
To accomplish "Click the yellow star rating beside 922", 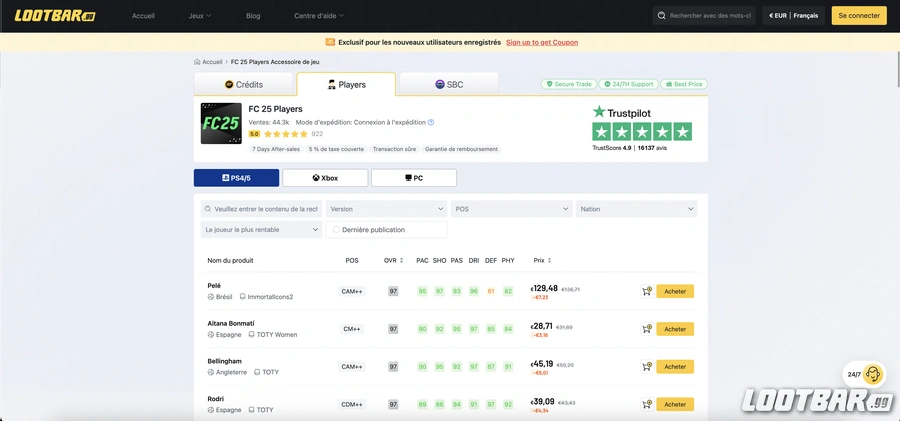I will (x=285, y=134).
